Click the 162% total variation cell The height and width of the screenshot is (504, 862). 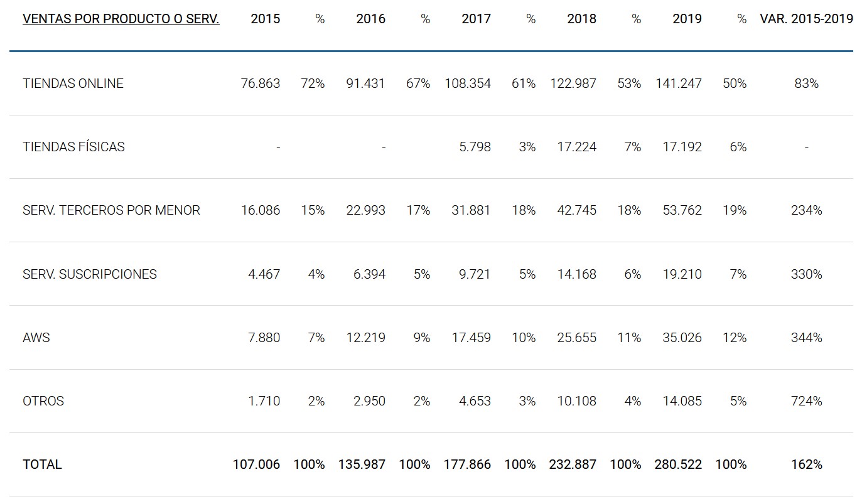806,464
